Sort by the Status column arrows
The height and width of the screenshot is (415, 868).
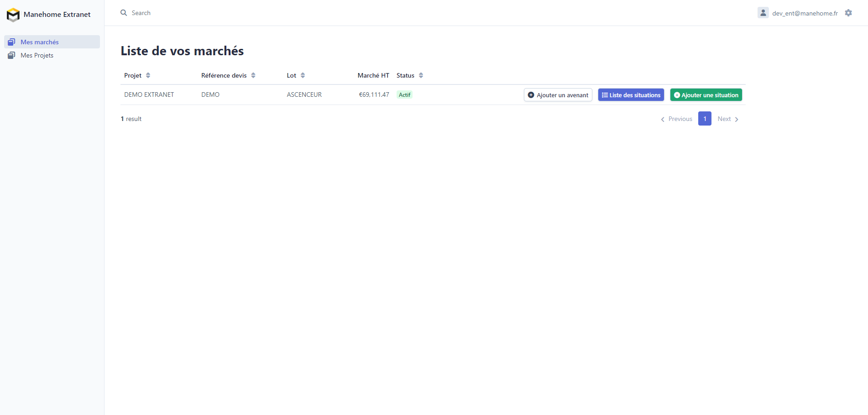point(421,75)
